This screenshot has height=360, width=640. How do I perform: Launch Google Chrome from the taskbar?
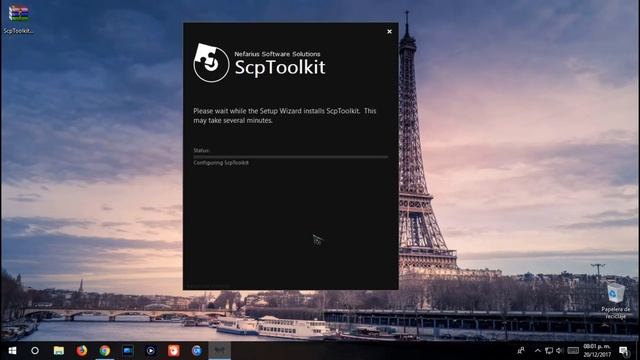click(105, 351)
